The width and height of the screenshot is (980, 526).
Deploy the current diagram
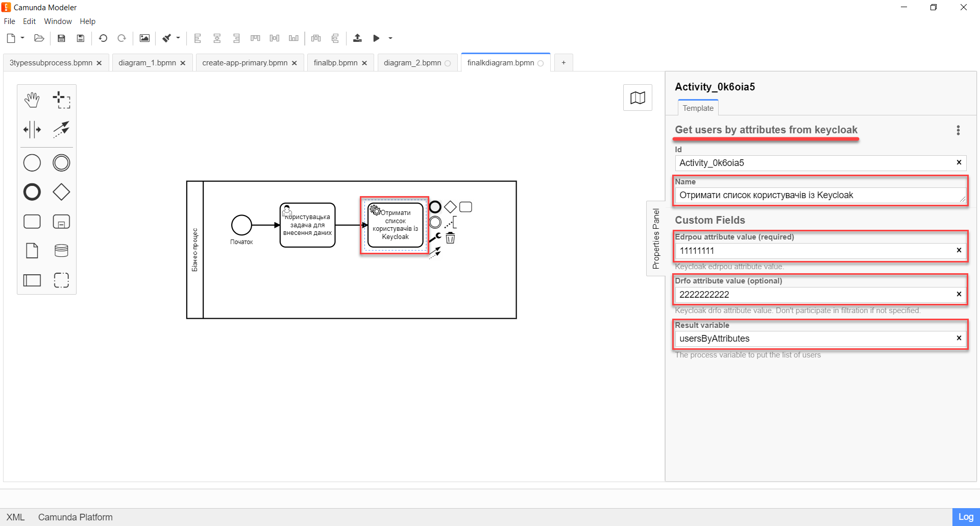point(357,38)
